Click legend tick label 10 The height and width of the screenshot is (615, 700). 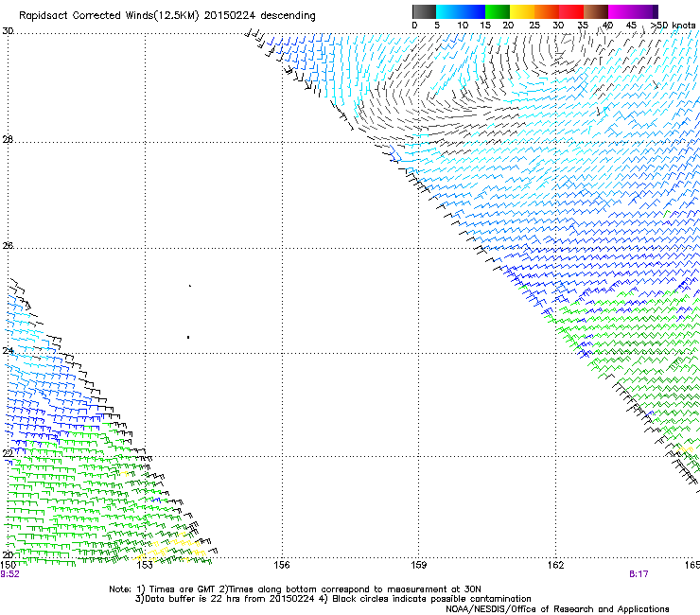coord(463,26)
